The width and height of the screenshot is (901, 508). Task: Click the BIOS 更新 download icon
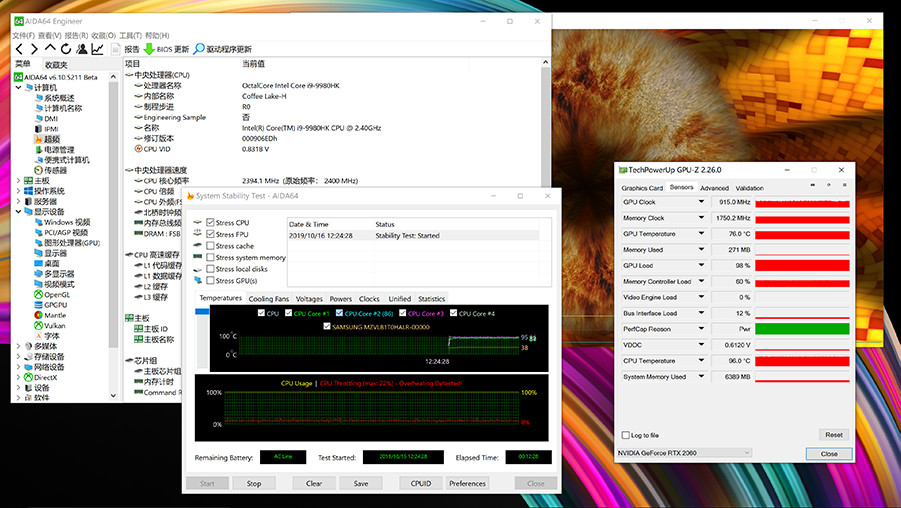[x=149, y=49]
